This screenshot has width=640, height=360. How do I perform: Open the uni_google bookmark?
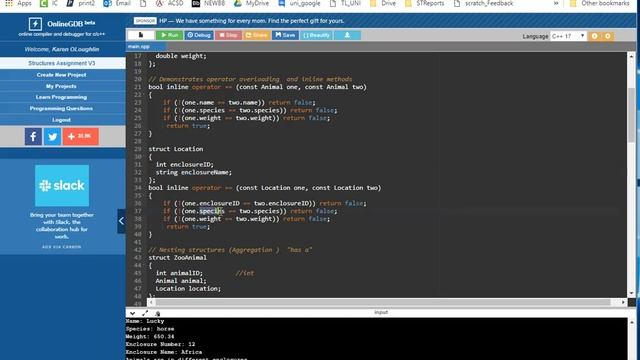pyautogui.click(x=300, y=3)
